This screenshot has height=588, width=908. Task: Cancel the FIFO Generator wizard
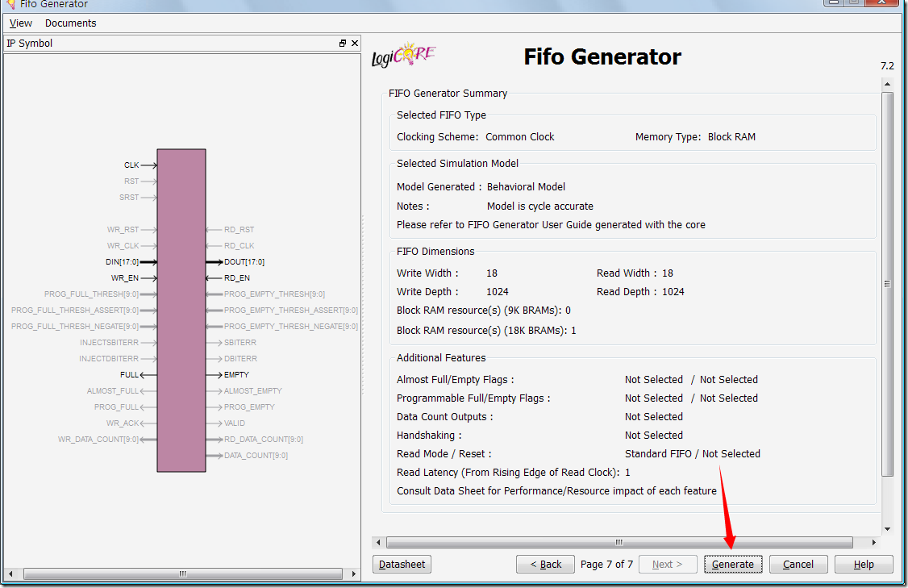click(x=798, y=565)
